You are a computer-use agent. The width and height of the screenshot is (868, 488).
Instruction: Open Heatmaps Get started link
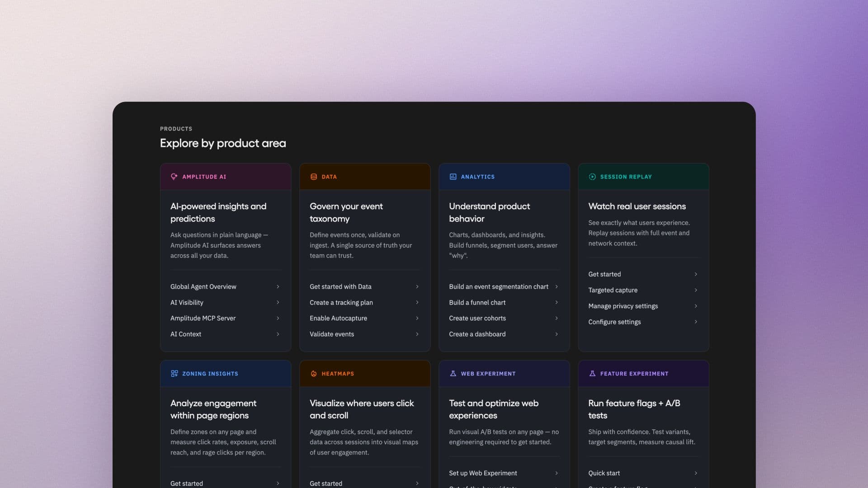coord(365,483)
